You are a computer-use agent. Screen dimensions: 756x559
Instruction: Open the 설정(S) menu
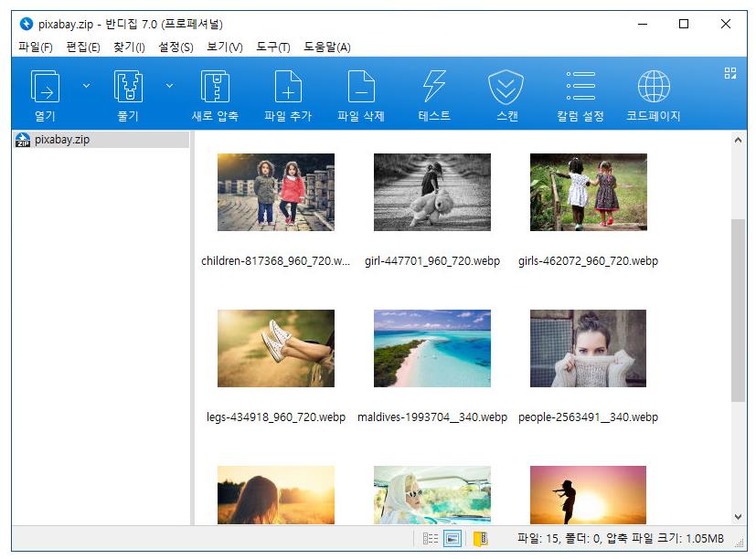point(176,47)
